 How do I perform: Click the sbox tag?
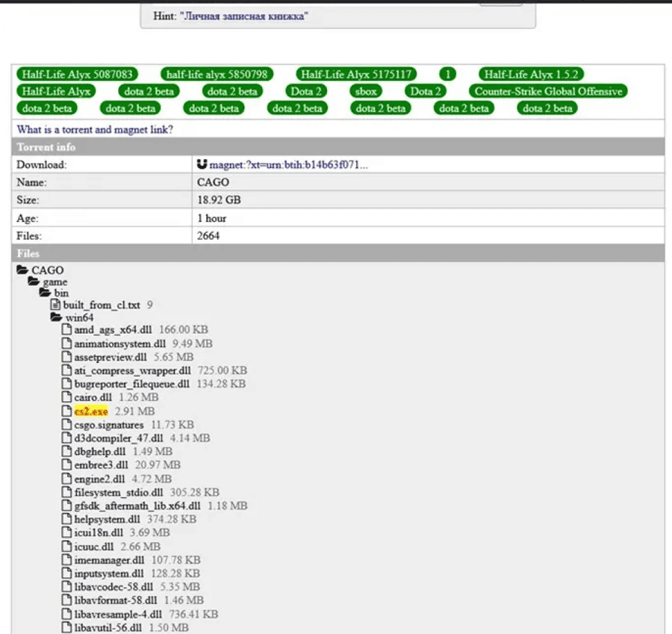coord(367,91)
